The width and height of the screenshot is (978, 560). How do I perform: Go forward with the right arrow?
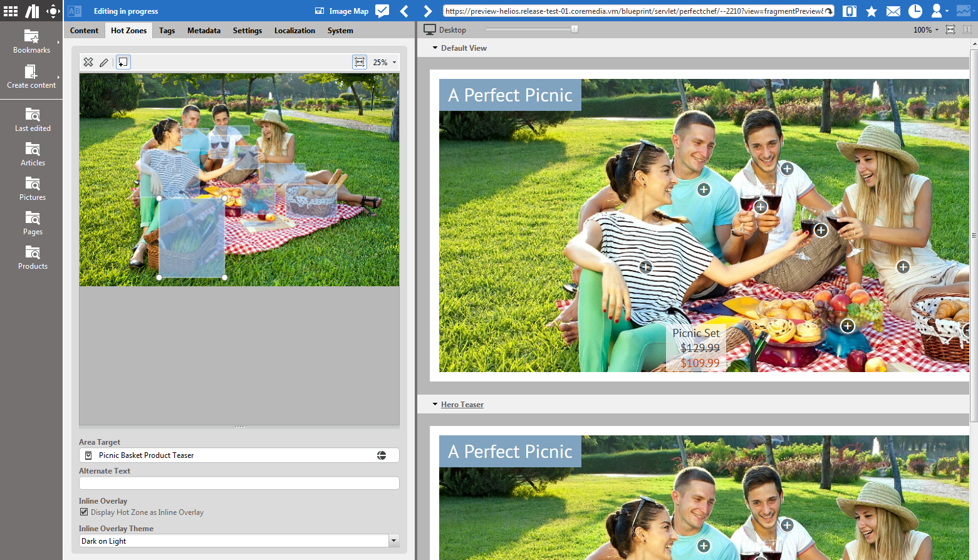427,11
